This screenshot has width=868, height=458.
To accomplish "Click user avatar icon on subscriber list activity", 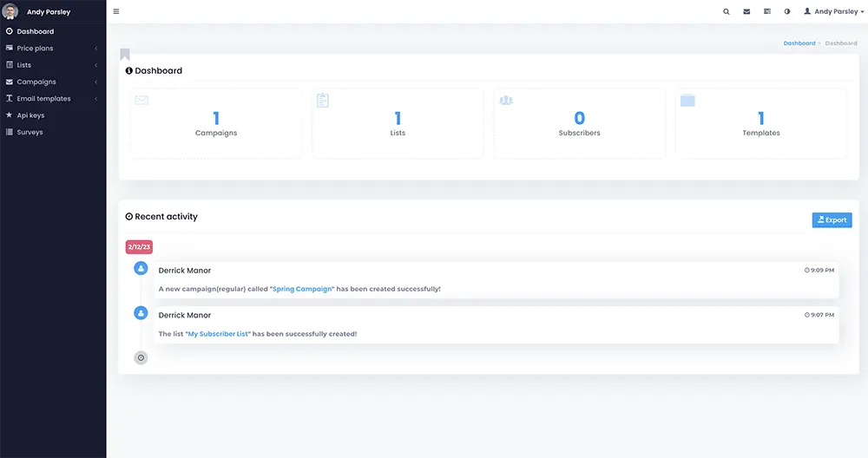I will pos(141,313).
